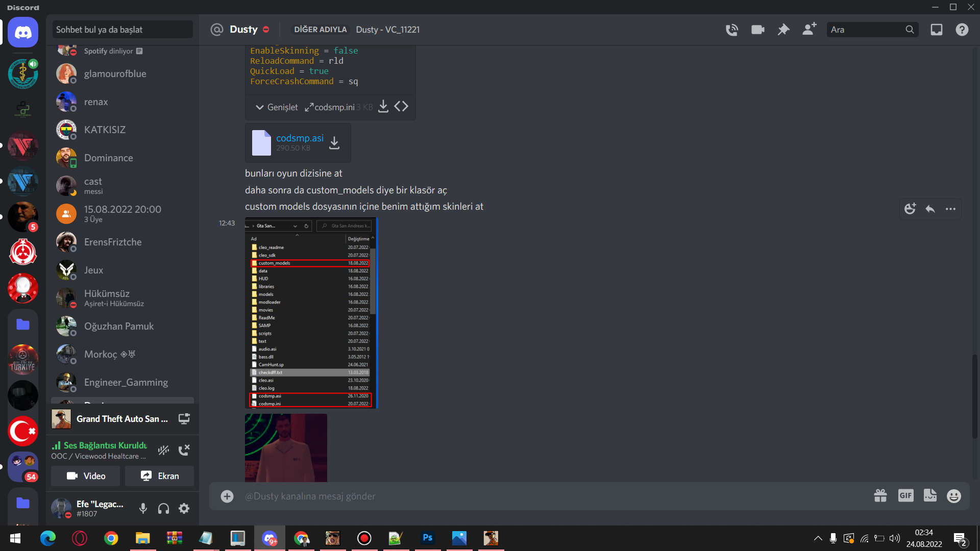Open the attachment plus button in the message bar

click(227, 496)
